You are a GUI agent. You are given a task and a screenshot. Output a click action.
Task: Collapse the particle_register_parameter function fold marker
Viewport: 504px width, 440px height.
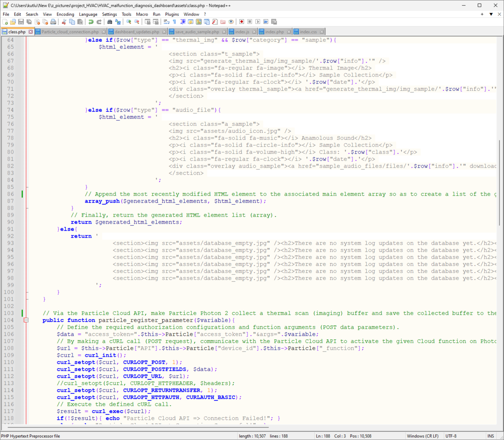pyautogui.click(x=26, y=320)
